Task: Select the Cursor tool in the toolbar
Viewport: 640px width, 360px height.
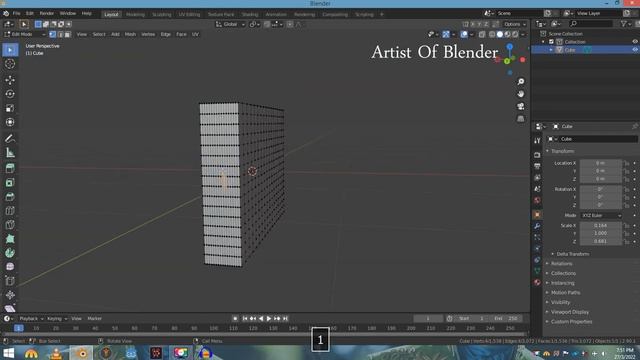Action: click(10, 64)
